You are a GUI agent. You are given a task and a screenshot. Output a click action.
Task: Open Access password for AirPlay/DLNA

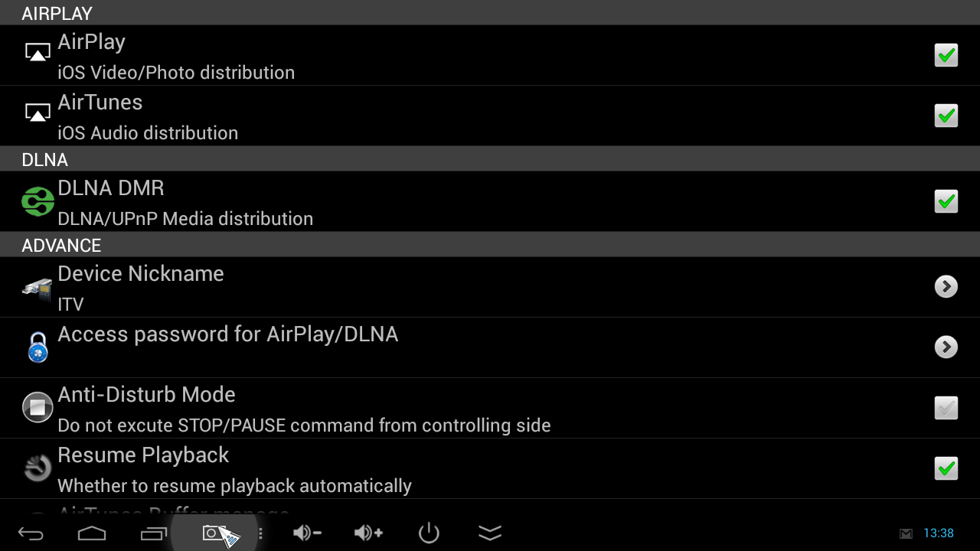click(x=227, y=334)
